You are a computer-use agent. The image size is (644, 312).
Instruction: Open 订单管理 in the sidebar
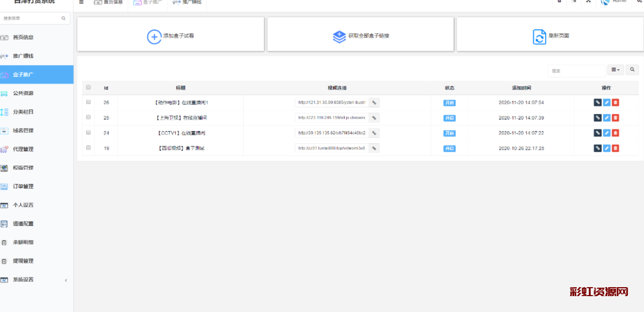23,186
